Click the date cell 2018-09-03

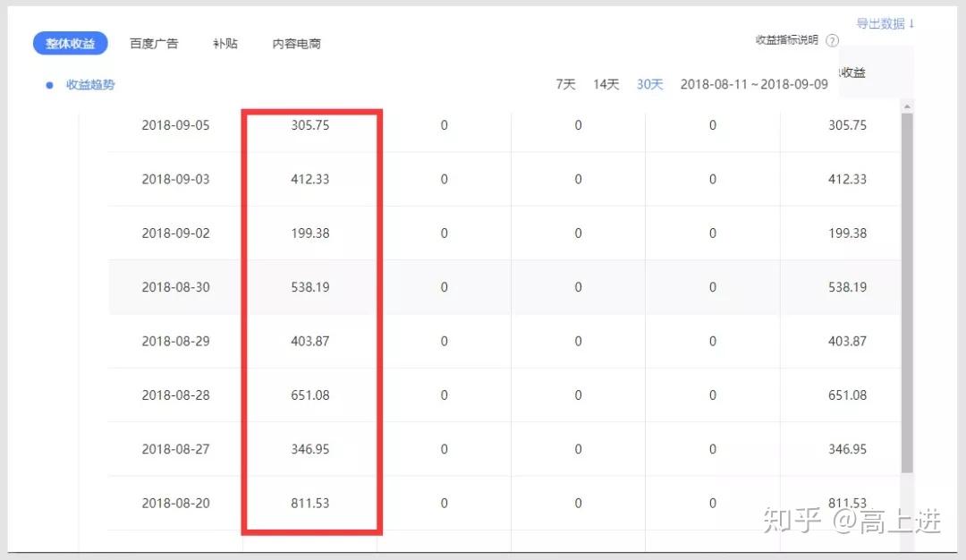[x=175, y=179]
